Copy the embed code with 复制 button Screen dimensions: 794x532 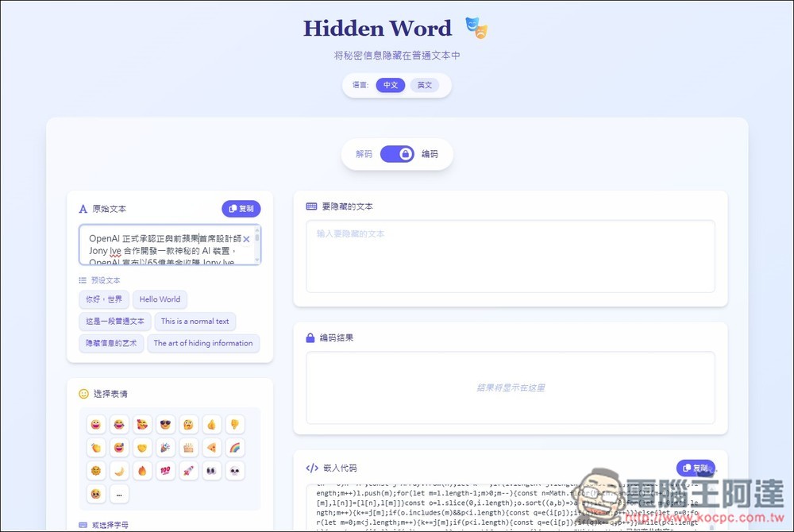696,468
